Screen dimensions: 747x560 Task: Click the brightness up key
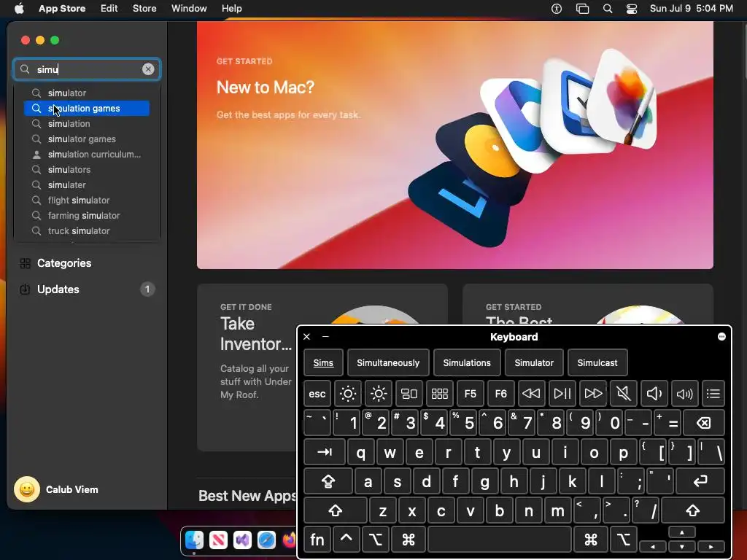click(x=379, y=393)
